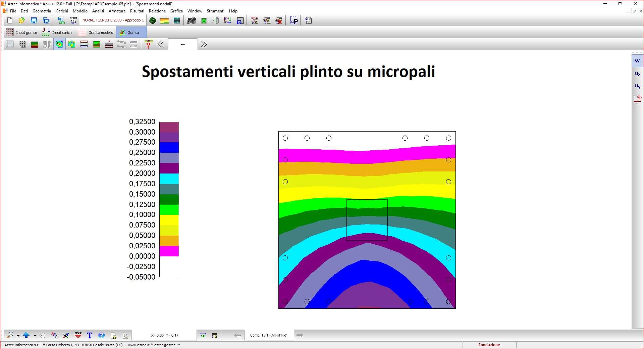Screen dimensions: 644x349
Task: Click the Input carichi button
Action: pyautogui.click(x=57, y=33)
